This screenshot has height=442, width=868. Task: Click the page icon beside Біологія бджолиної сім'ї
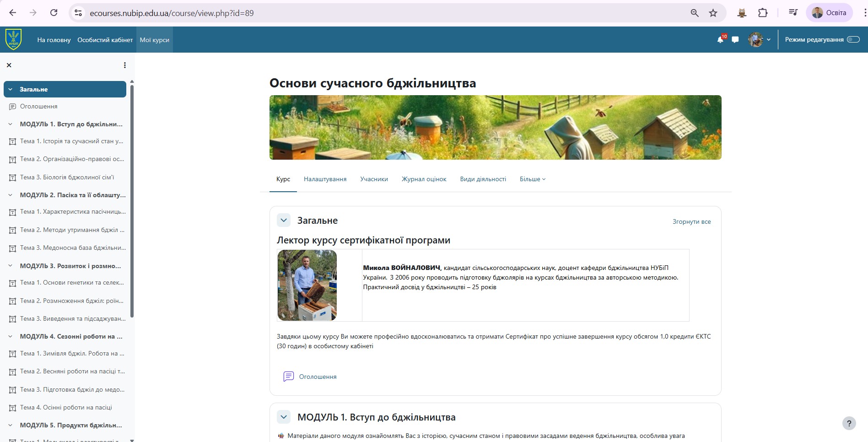[13, 178]
